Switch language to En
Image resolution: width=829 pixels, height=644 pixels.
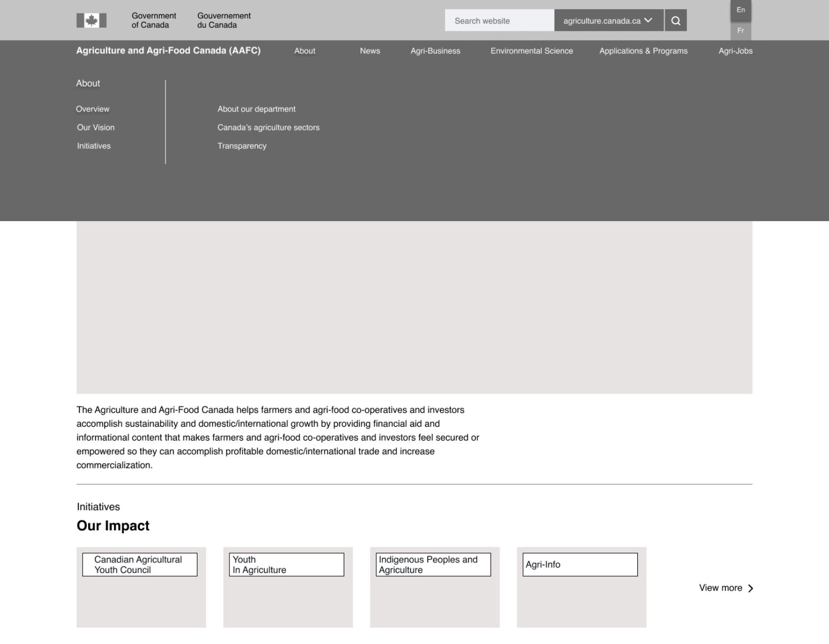pos(741,10)
